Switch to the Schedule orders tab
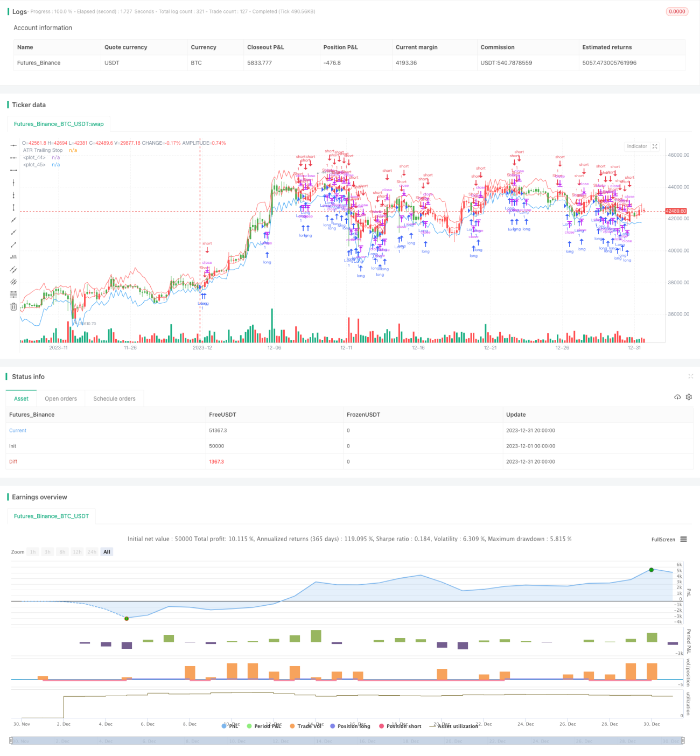Viewport: 700px width, 756px height. [x=114, y=398]
